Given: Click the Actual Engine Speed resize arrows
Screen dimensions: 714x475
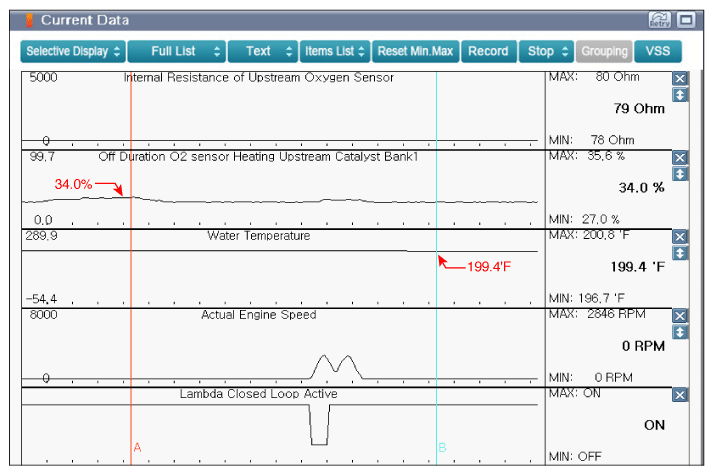Looking at the screenshot, I should [680, 332].
